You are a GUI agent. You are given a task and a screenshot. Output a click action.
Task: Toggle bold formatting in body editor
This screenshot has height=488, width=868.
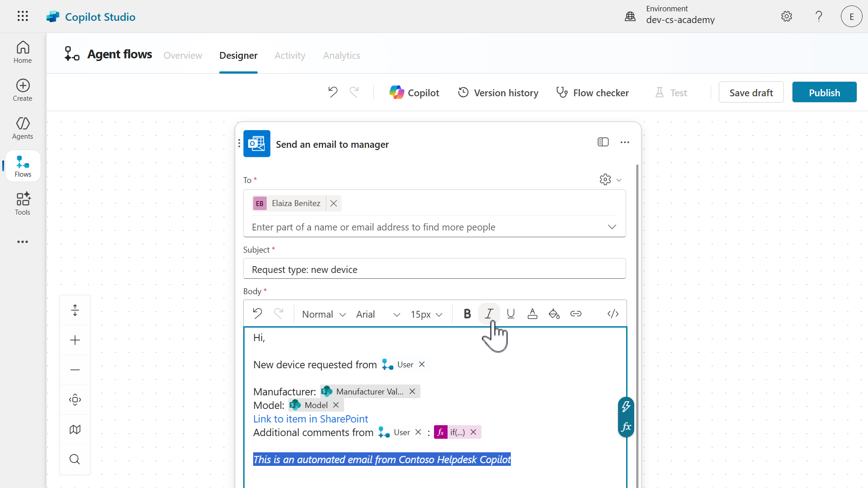click(467, 314)
